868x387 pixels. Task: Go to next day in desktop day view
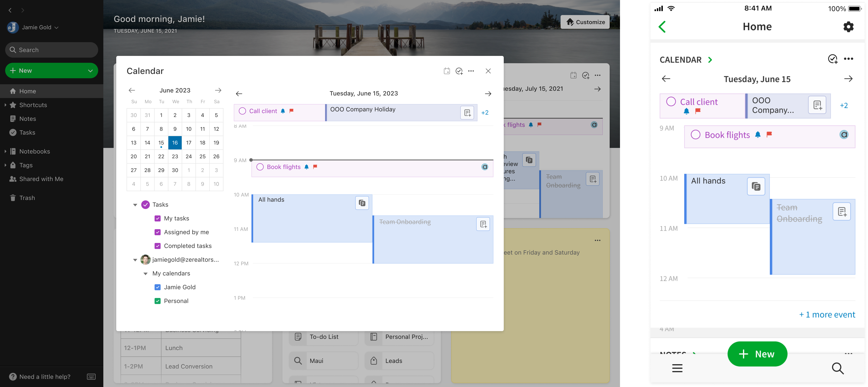pyautogui.click(x=488, y=94)
